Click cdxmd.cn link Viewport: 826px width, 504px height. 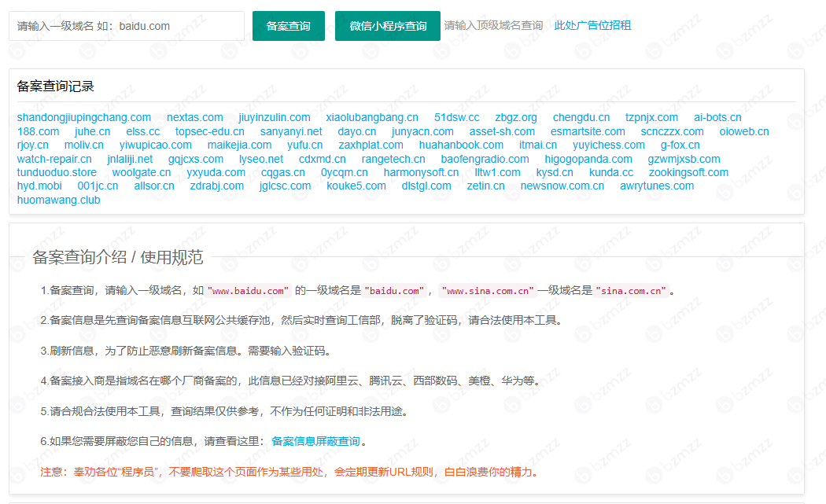pos(323,159)
